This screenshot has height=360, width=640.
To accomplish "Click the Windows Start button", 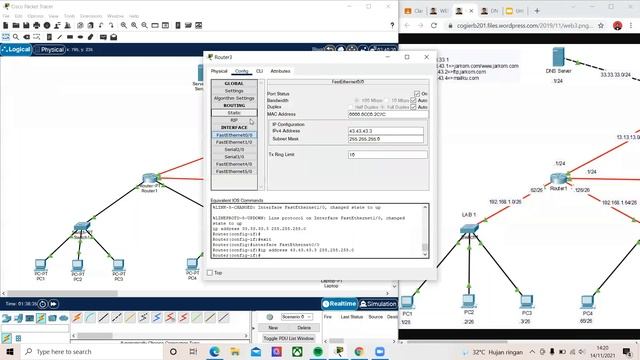I will [10, 351].
